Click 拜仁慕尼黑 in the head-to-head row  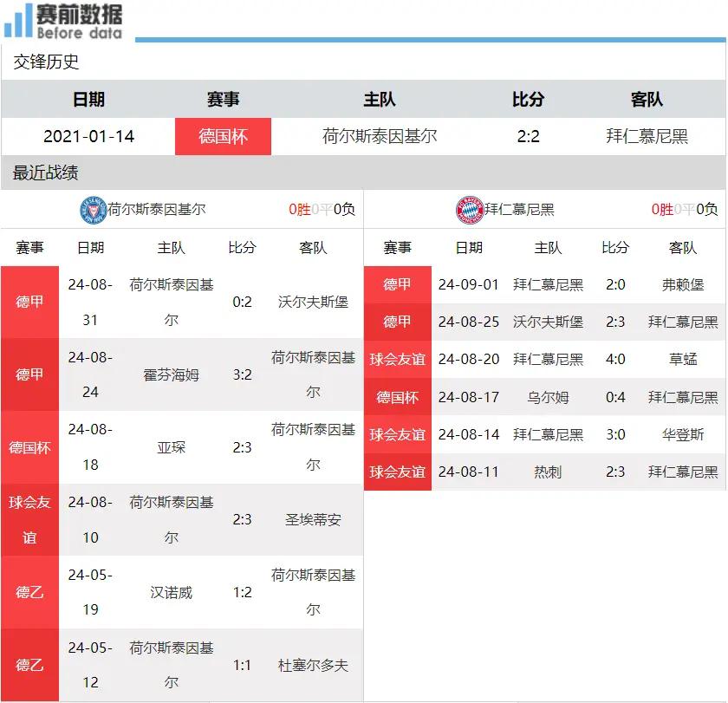[647, 136]
